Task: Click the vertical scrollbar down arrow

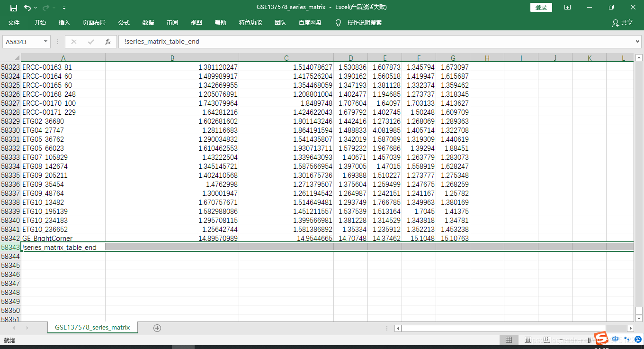Action: point(639,319)
